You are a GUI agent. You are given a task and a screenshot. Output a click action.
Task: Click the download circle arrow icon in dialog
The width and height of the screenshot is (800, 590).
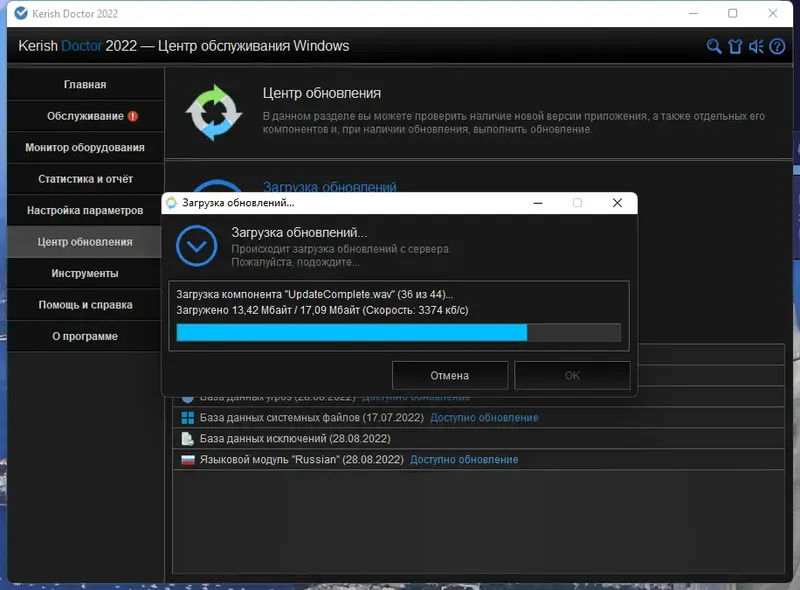(196, 245)
